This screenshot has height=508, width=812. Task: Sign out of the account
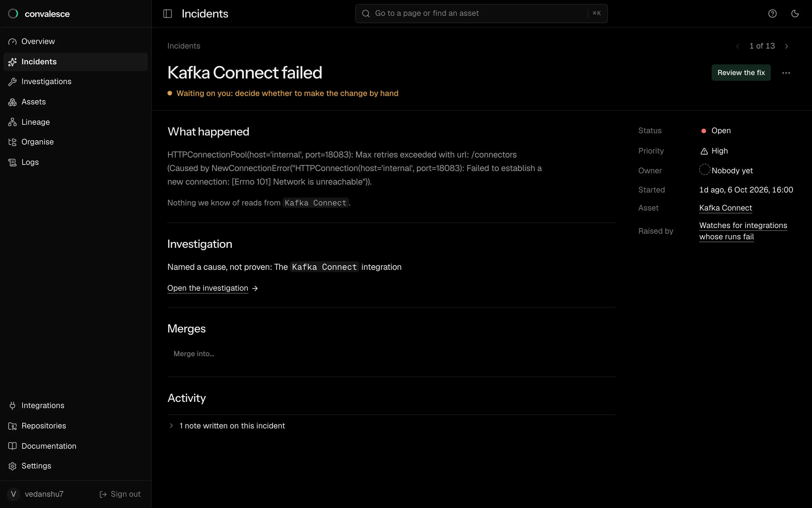tap(120, 494)
